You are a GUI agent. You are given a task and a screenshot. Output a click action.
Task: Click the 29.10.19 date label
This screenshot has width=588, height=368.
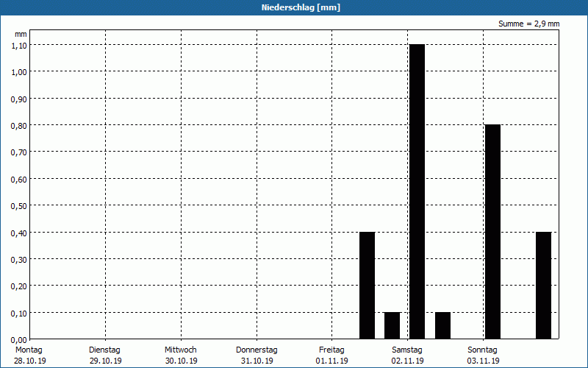tap(106, 361)
